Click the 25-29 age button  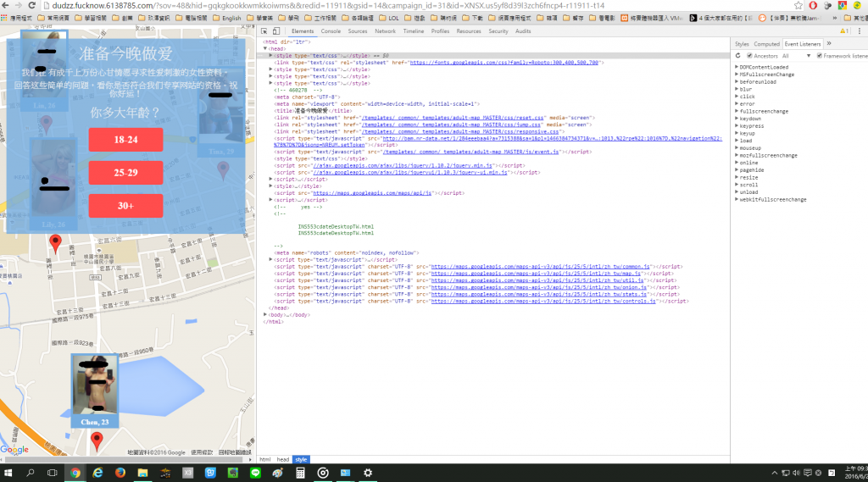point(125,173)
